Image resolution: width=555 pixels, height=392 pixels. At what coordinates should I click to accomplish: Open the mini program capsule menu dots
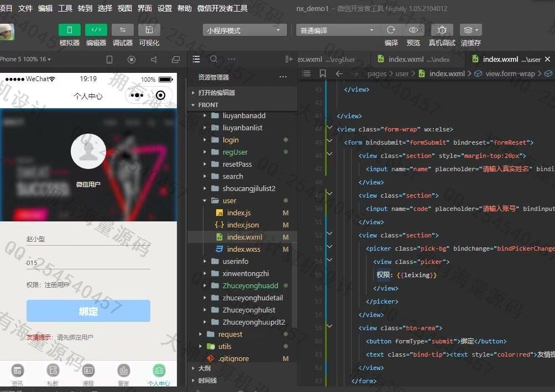pos(137,95)
